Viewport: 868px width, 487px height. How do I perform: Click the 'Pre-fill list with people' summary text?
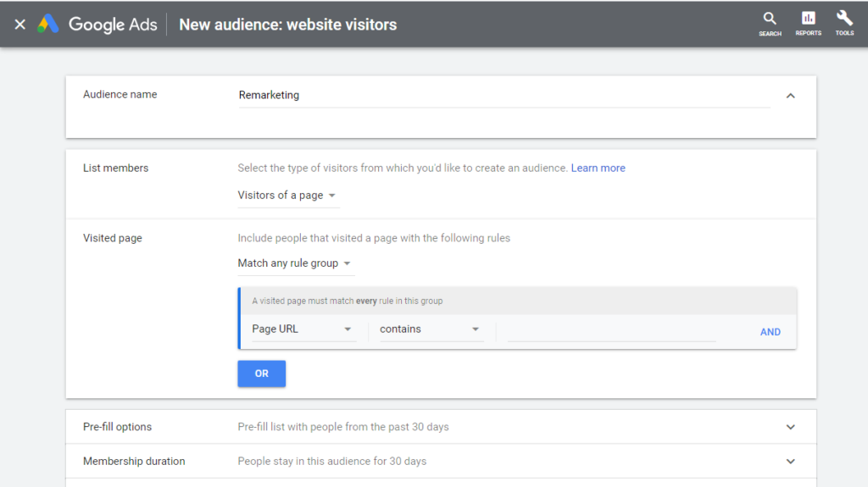[343, 427]
